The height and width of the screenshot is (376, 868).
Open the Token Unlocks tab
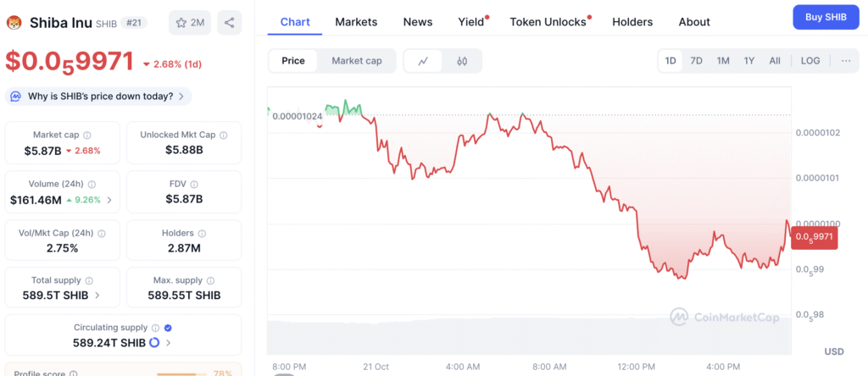pyautogui.click(x=548, y=22)
